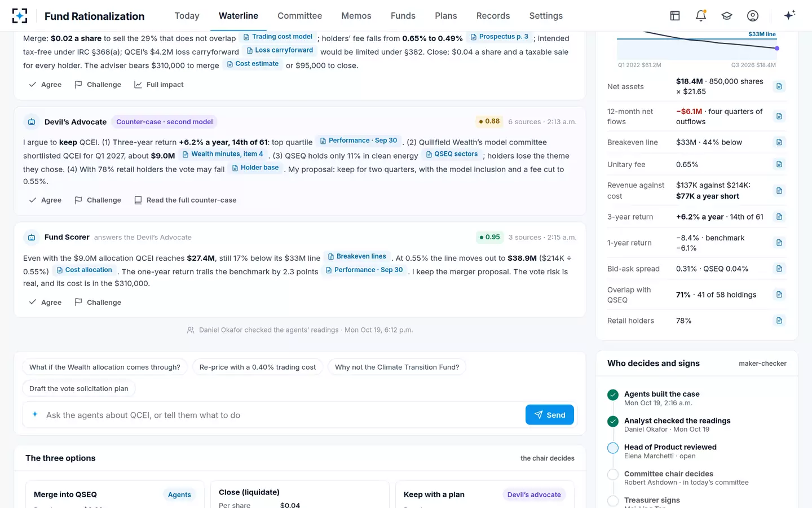Open the notifications bell

pos(701,16)
